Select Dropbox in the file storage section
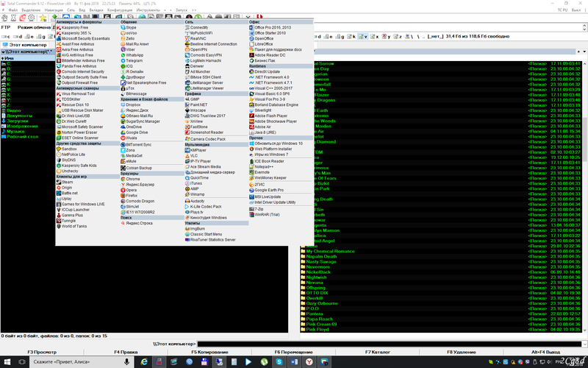The width and height of the screenshot is (588, 368). point(131,105)
